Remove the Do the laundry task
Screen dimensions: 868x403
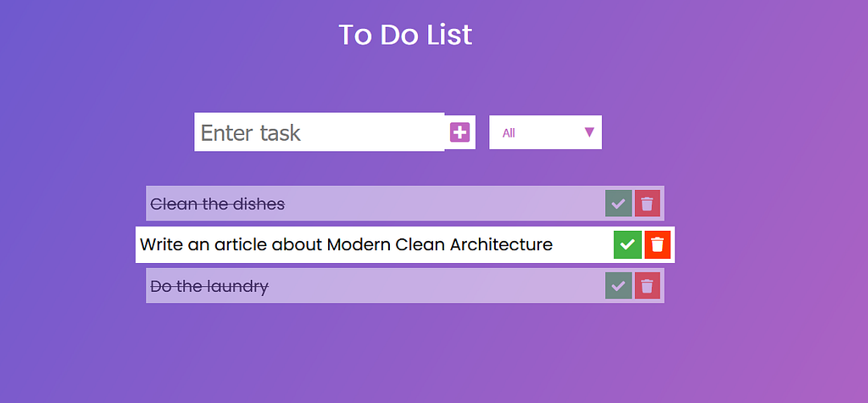pyautogui.click(x=647, y=286)
